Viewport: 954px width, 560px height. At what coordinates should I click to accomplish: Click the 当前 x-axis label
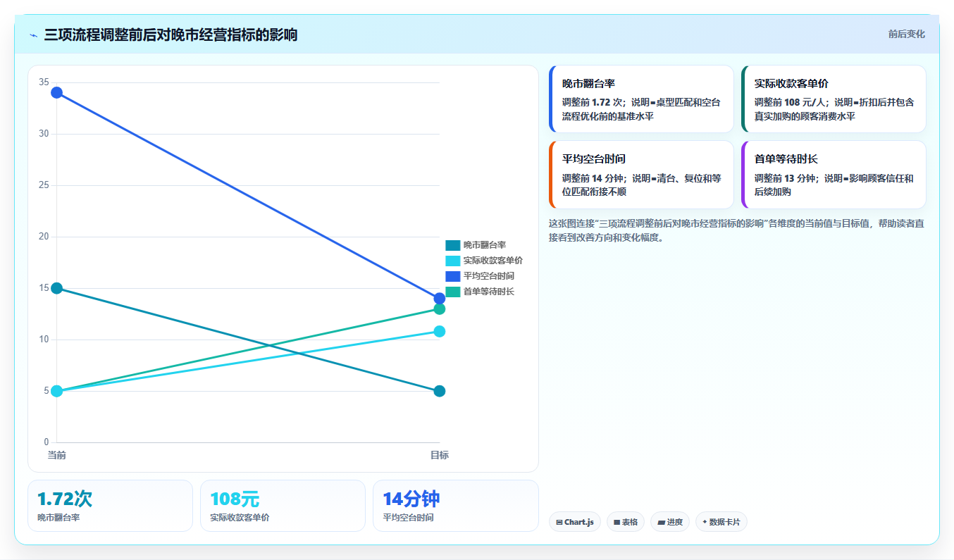57,455
